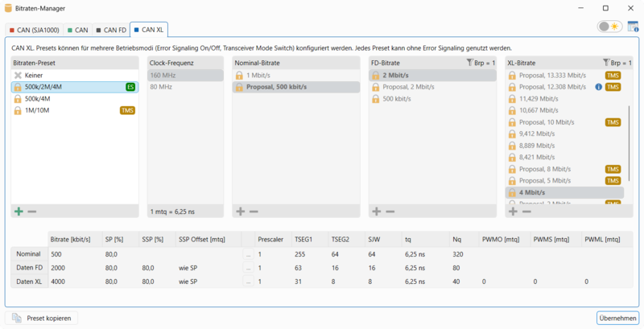Select 9,412 Mbit/s XL bitrate
This screenshot has height=329, width=644.
pyautogui.click(x=565, y=134)
